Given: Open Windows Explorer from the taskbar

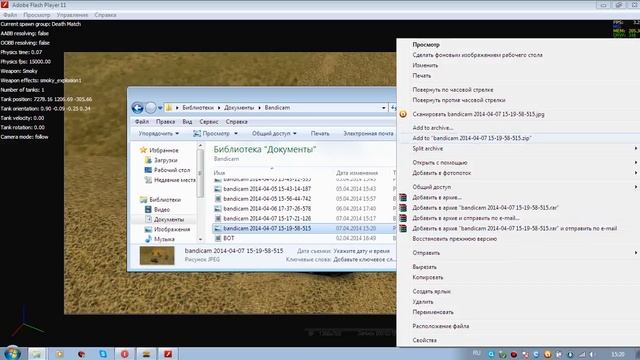Looking at the screenshot, I should [x=37, y=354].
